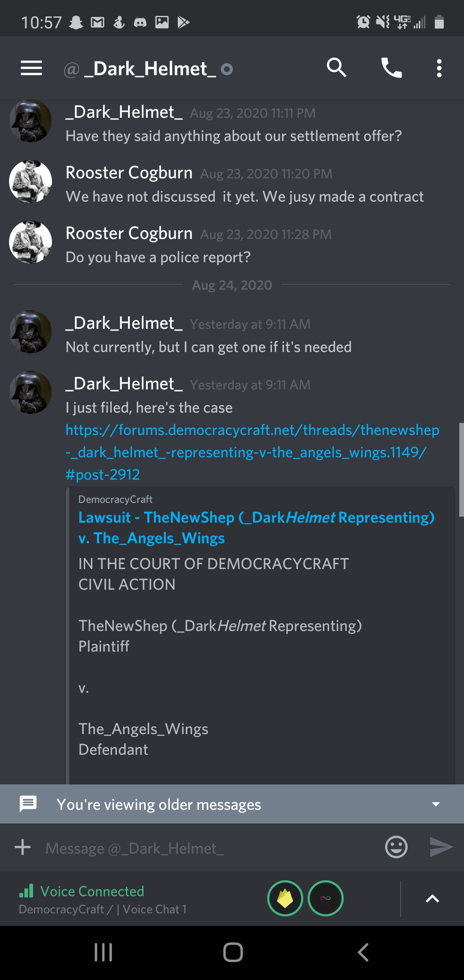Viewport: 464px width, 980px height.
Task: Open the emoji picker
Action: pyautogui.click(x=396, y=847)
